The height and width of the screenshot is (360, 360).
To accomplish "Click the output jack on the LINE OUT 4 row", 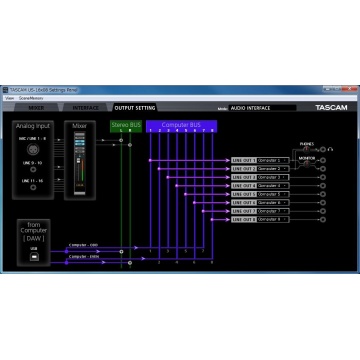I will coord(323,186).
